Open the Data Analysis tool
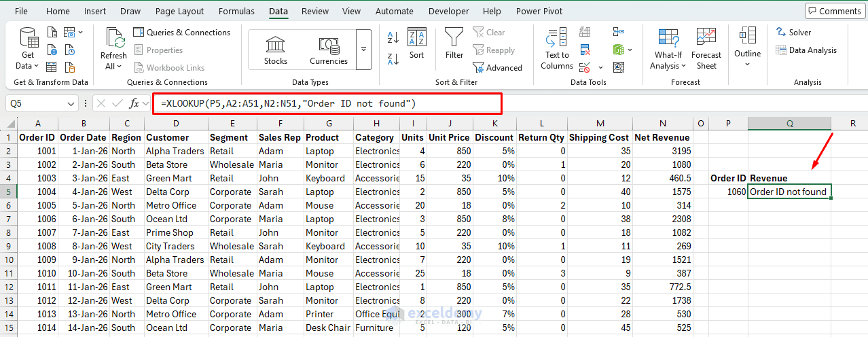 (x=806, y=50)
